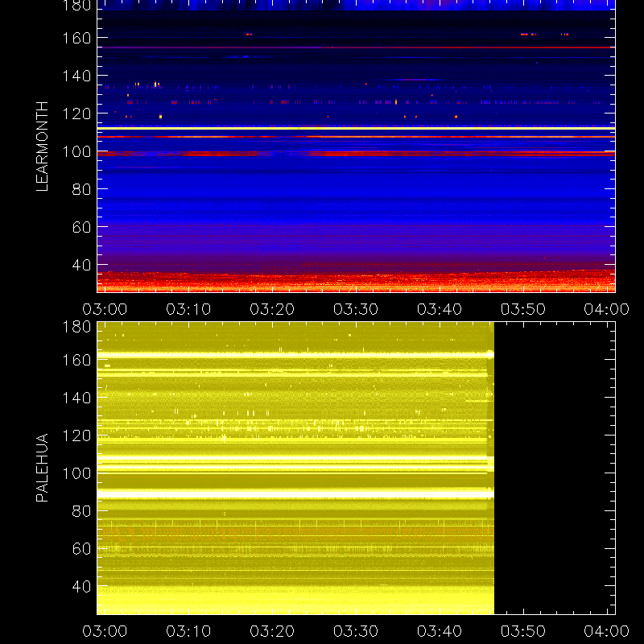The width and height of the screenshot is (644, 644).
Task: Pick the 40 frequency label on the Palehua axis
Action: tap(81, 587)
